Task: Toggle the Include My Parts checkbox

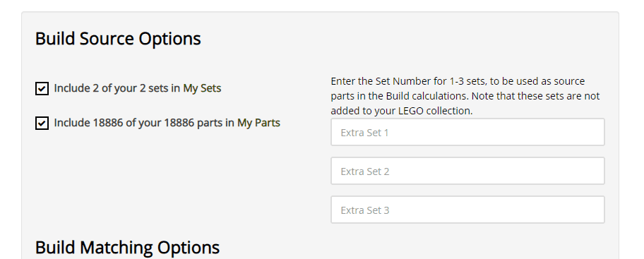Action: 42,123
